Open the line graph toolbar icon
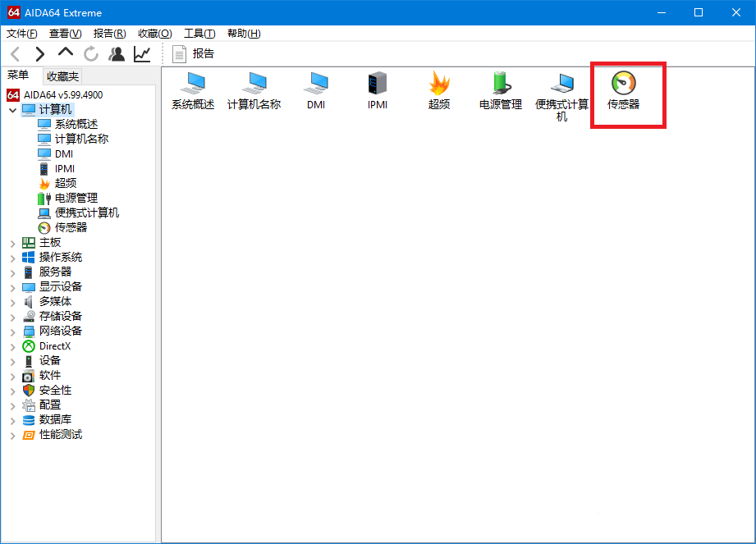 (x=142, y=54)
